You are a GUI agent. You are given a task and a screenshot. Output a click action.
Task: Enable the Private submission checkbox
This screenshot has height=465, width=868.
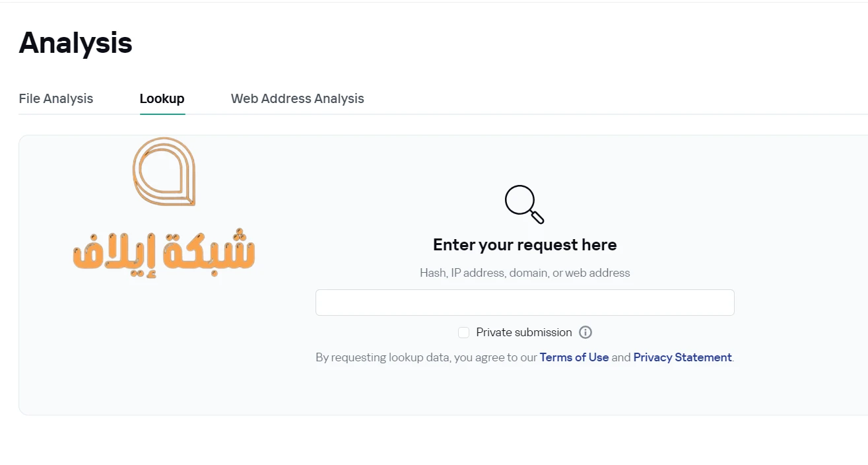pos(463,332)
